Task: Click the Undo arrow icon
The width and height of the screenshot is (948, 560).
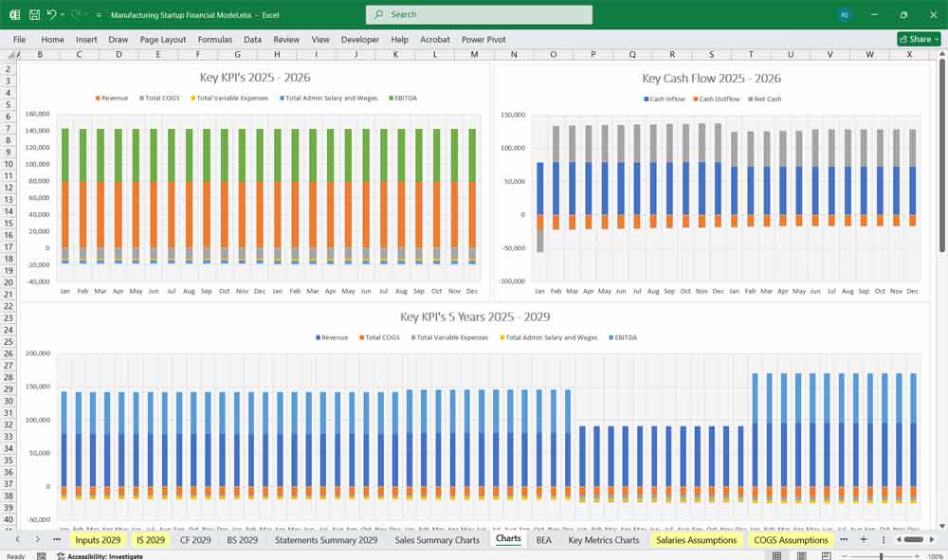Action: coord(51,15)
